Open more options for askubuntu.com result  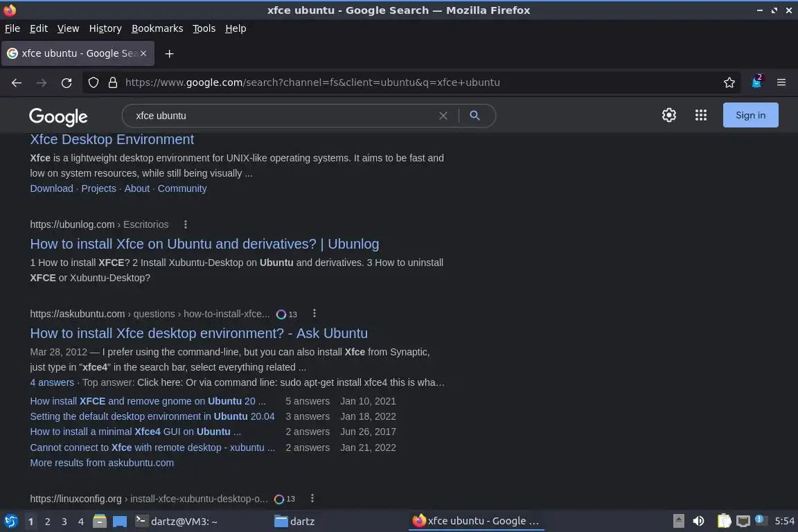click(x=314, y=314)
